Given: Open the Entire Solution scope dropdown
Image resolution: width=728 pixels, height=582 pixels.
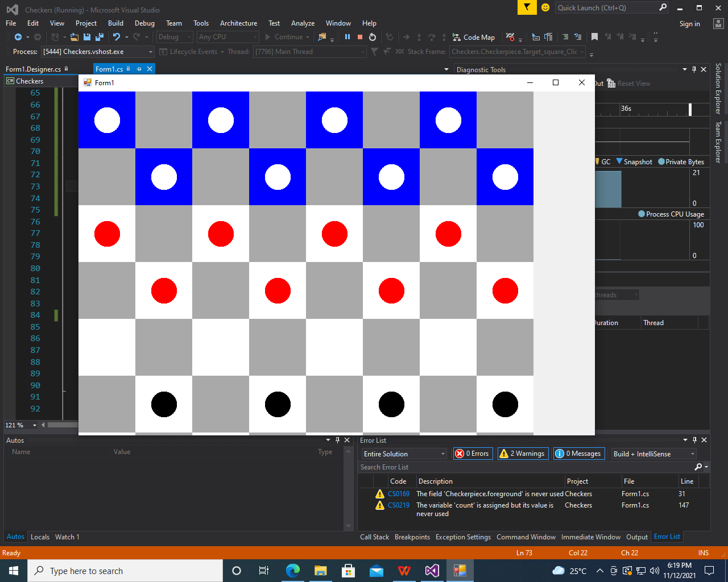Looking at the screenshot, I should (x=404, y=454).
